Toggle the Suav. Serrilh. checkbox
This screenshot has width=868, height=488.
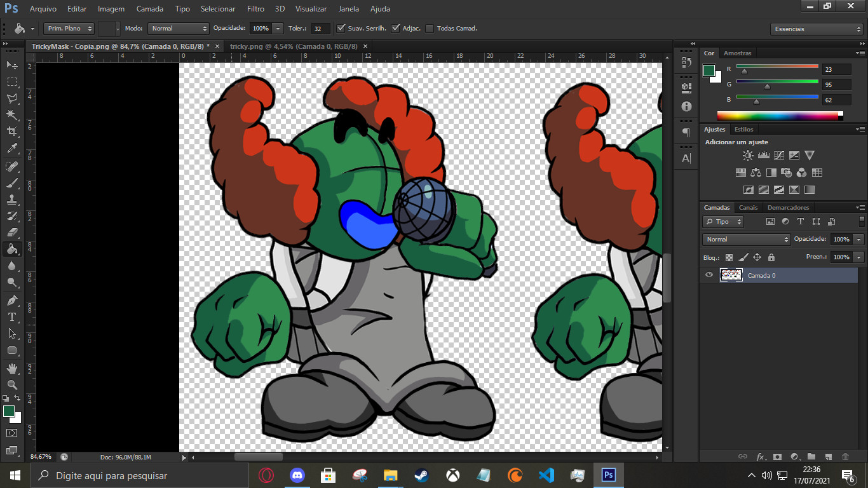point(341,29)
